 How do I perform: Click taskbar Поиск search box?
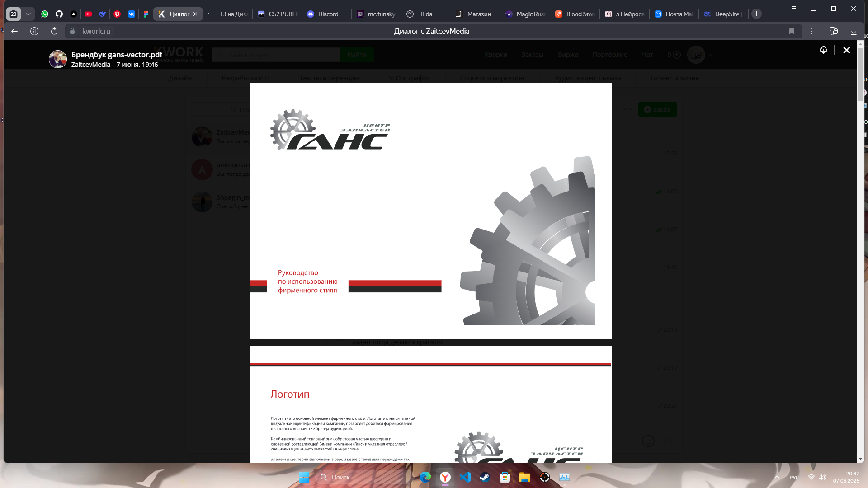point(363,477)
